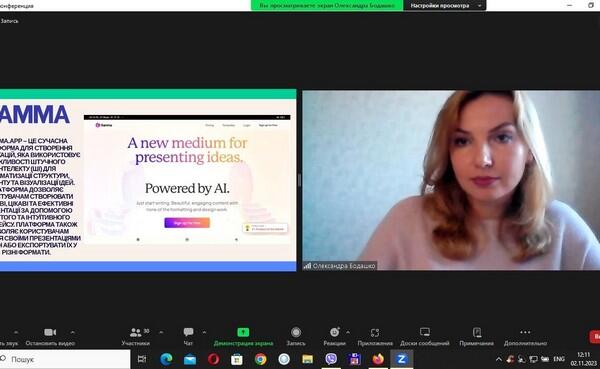Expand video options arrow next to camera
This screenshot has width=600, height=369.
click(72, 332)
